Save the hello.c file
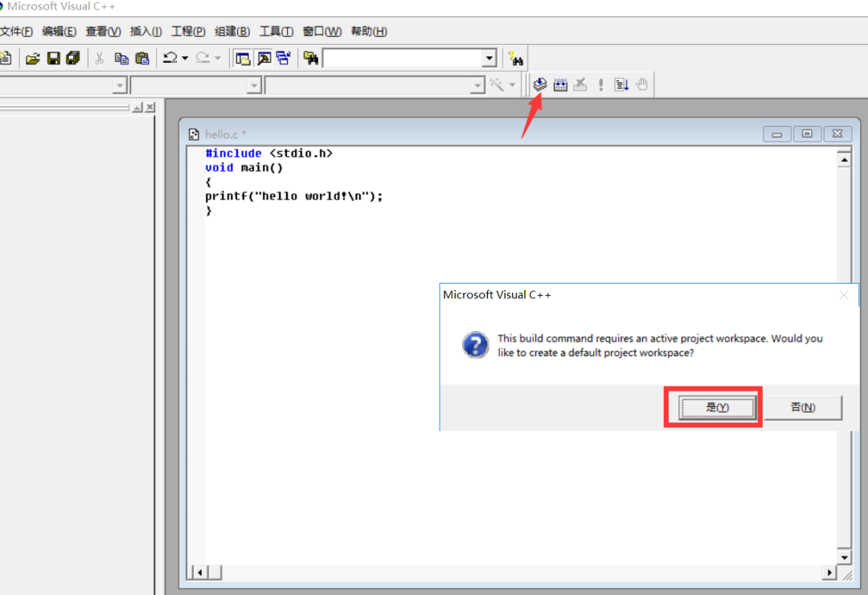This screenshot has width=868, height=595. pyautogui.click(x=53, y=58)
